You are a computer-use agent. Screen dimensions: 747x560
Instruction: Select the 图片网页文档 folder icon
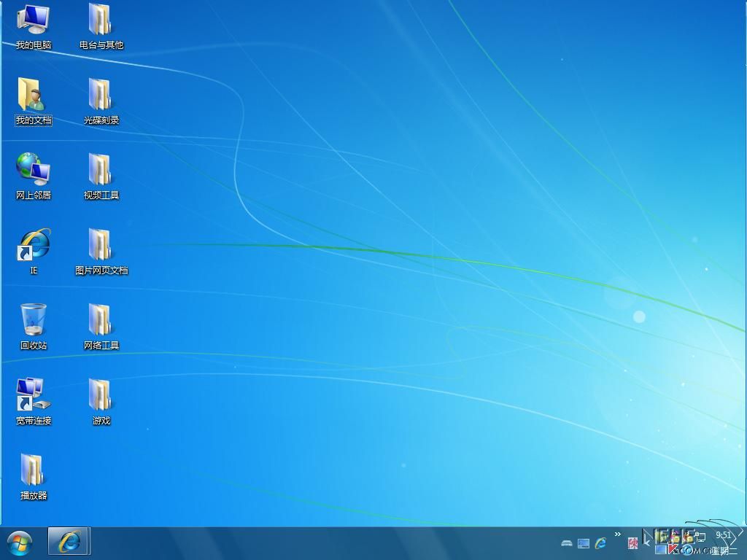click(x=101, y=251)
